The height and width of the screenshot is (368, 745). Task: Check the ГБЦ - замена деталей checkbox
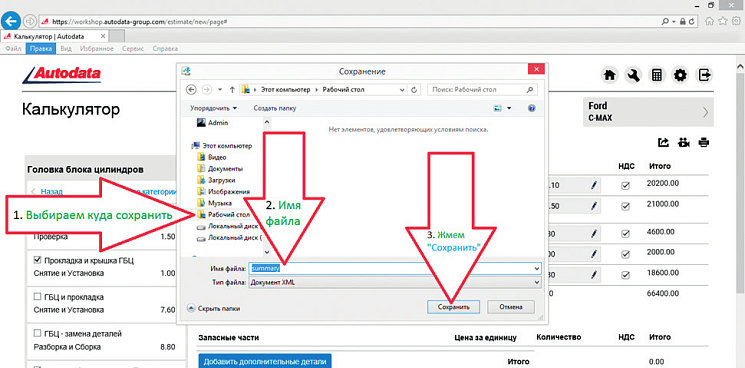coord(38,333)
